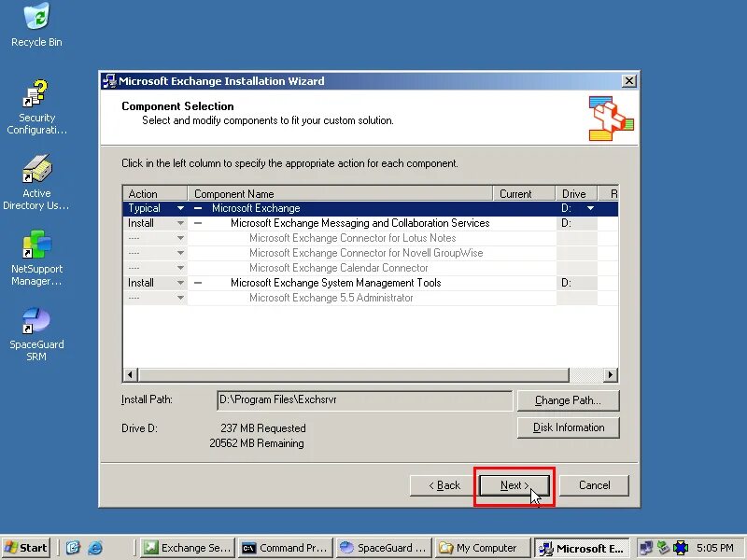747x560 pixels.
Task: Collapse the Microsoft Exchange root component
Action: (x=198, y=208)
